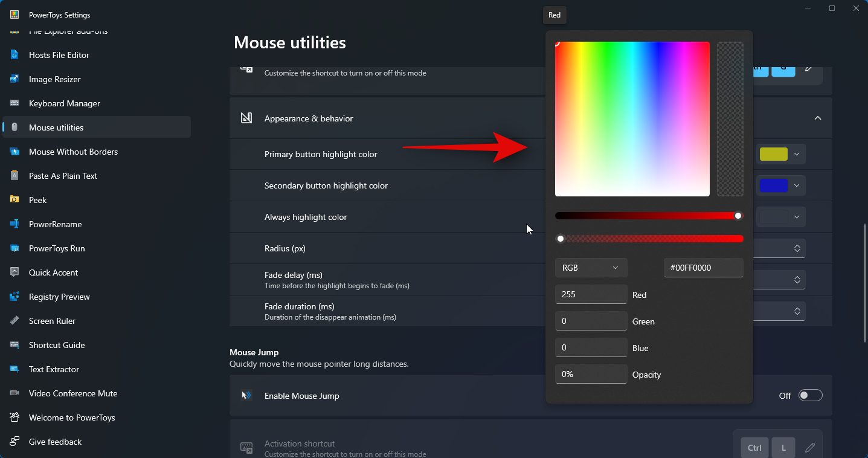Click the Peek sidebar icon
This screenshot has width=868, height=458.
[x=14, y=200]
